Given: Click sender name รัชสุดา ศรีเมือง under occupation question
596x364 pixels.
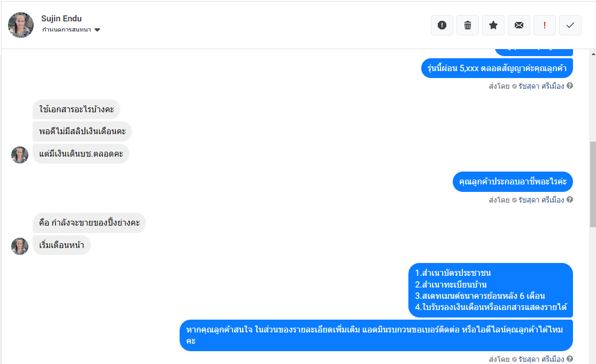Looking at the screenshot, I should [541, 200].
